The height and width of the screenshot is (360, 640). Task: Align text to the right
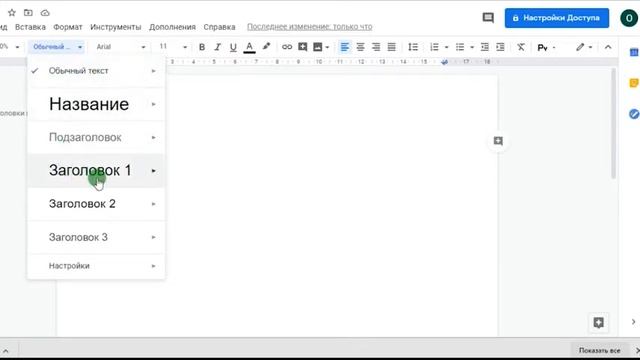click(376, 47)
